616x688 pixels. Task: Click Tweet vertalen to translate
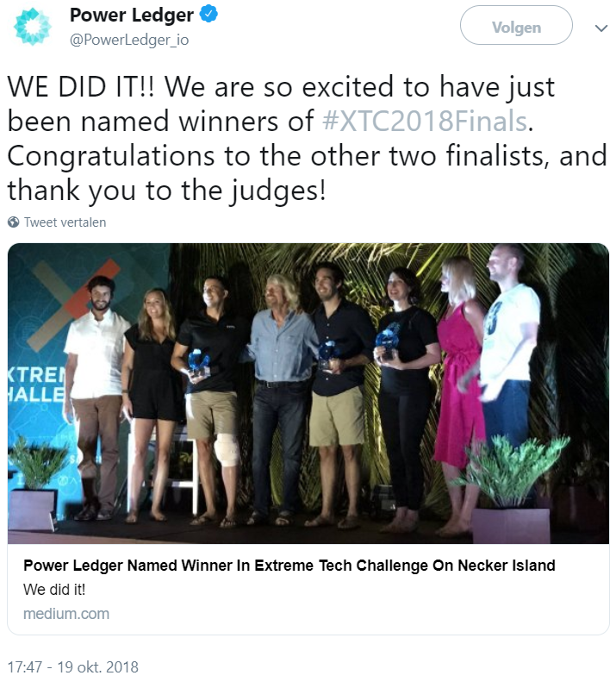tap(65, 222)
